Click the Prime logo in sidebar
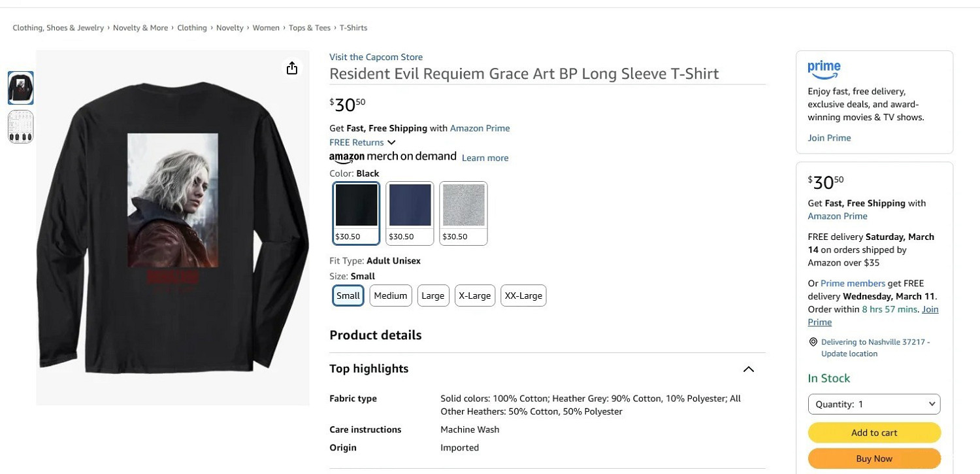This screenshot has height=474, width=980. [x=824, y=68]
